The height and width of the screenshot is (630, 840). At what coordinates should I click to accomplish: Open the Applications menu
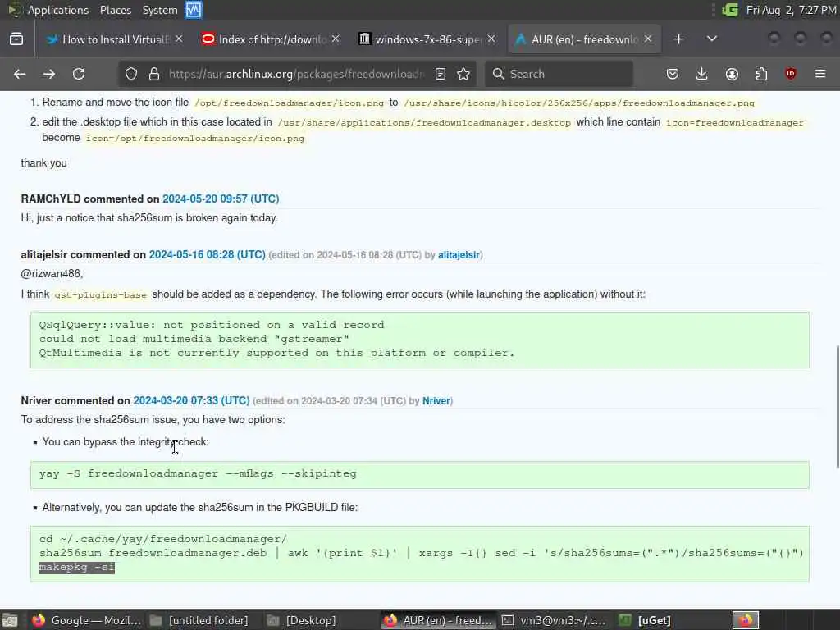pyautogui.click(x=58, y=10)
